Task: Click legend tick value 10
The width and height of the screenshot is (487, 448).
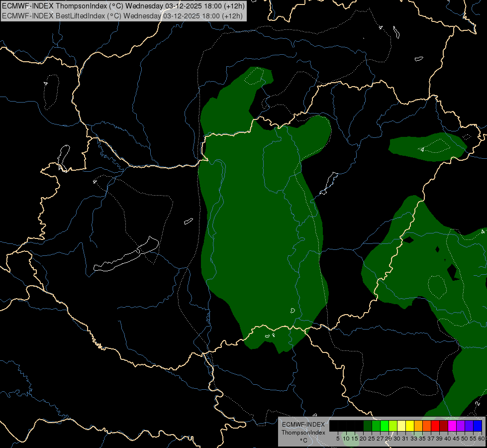Action: tap(346, 439)
